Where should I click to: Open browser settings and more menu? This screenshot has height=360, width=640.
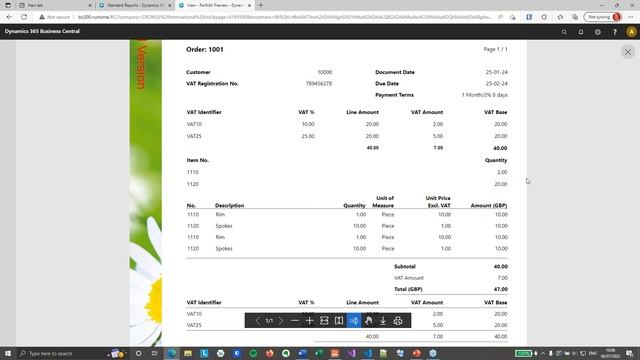coord(631,17)
